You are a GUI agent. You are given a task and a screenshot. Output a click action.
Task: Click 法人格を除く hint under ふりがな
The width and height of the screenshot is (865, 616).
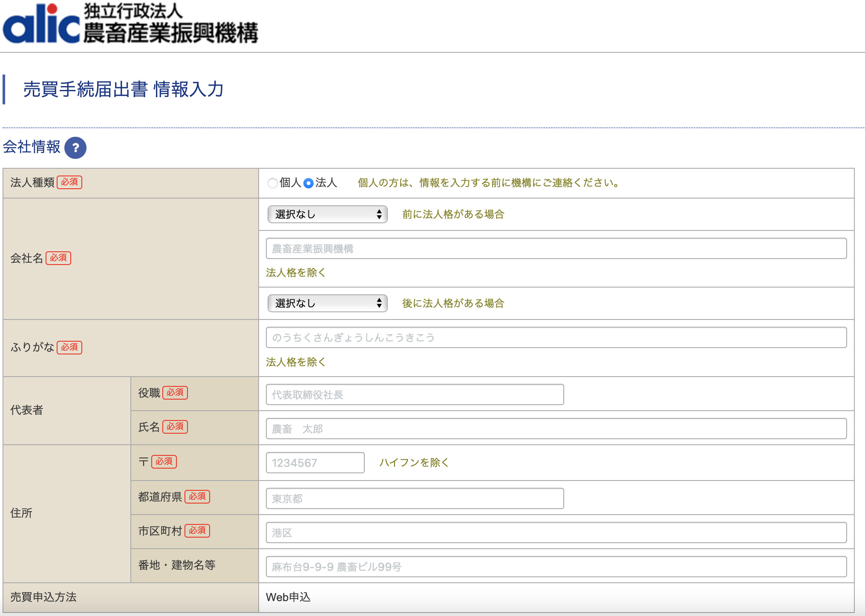pyautogui.click(x=296, y=362)
